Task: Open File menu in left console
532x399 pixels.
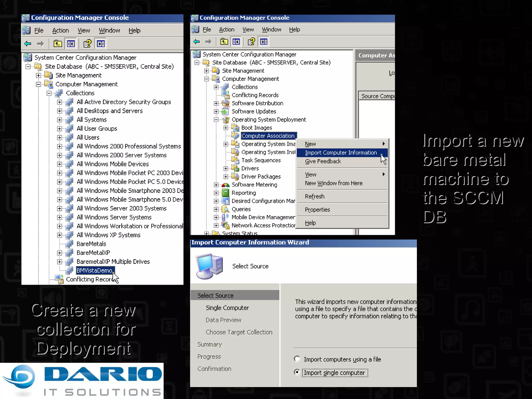Action: 39,30
